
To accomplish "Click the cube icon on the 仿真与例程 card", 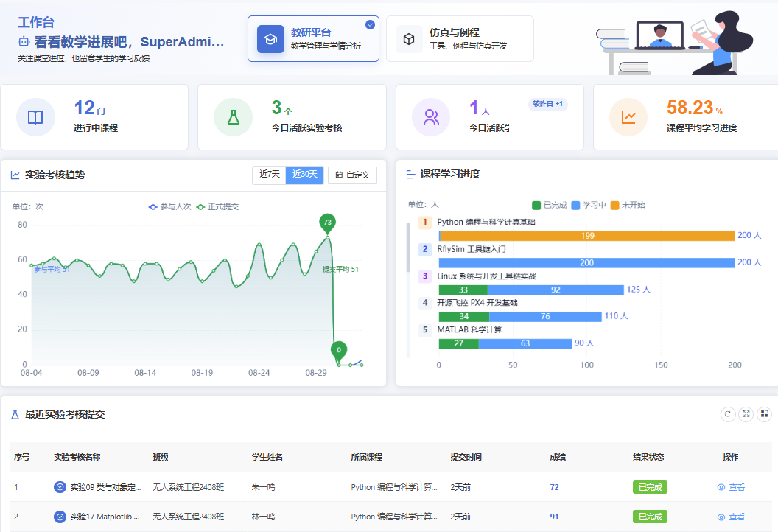I will pos(409,39).
